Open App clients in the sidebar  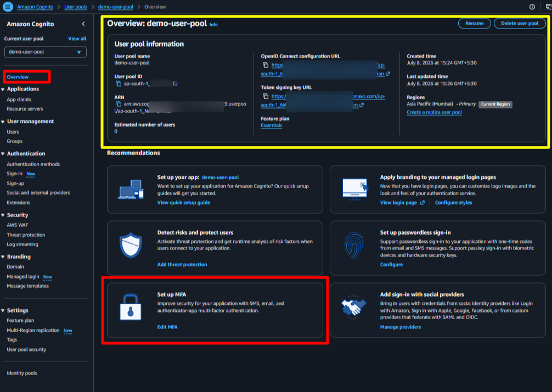[19, 100]
